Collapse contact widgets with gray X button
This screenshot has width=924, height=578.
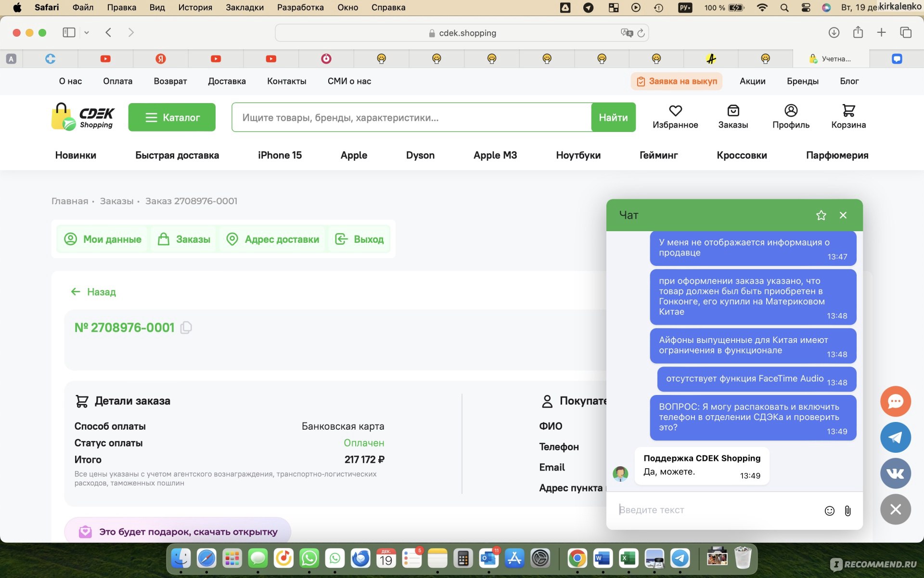click(x=895, y=509)
